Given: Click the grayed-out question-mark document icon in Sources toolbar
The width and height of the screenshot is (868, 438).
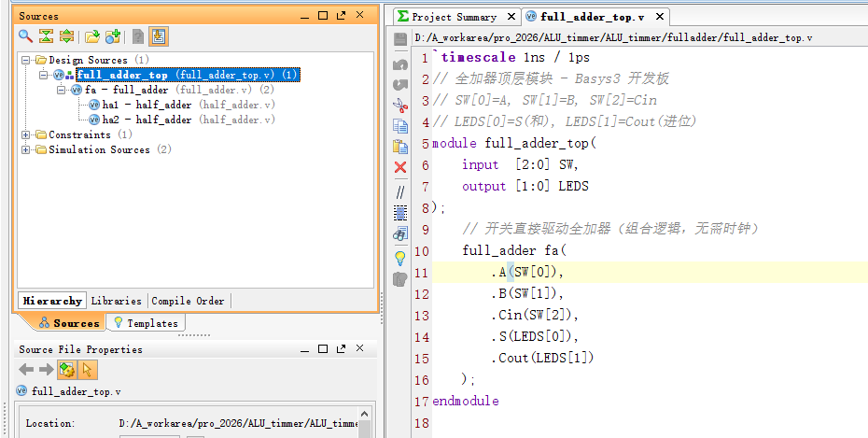Looking at the screenshot, I should 138,36.
